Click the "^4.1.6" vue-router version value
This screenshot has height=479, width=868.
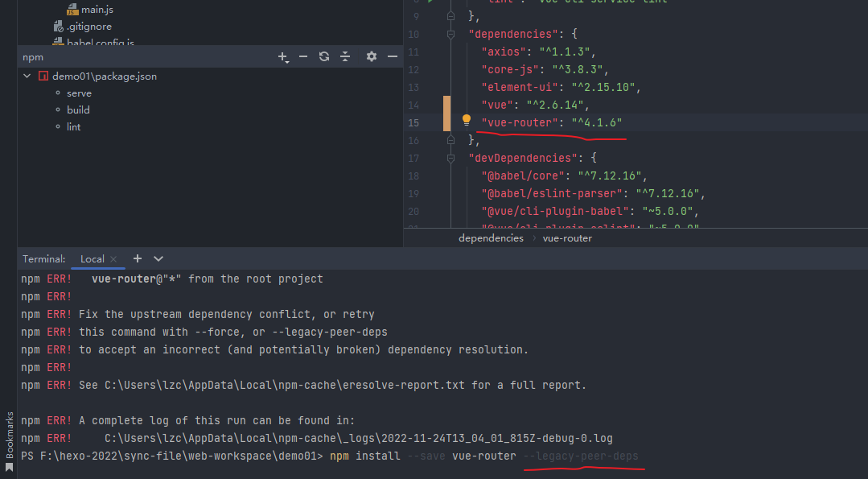point(597,123)
